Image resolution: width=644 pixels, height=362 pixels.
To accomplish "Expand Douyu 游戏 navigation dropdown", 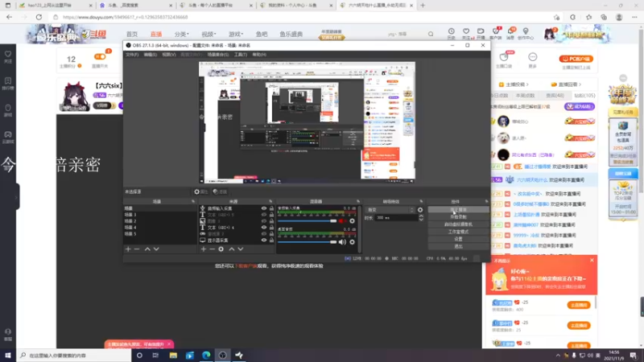I will (x=236, y=34).
